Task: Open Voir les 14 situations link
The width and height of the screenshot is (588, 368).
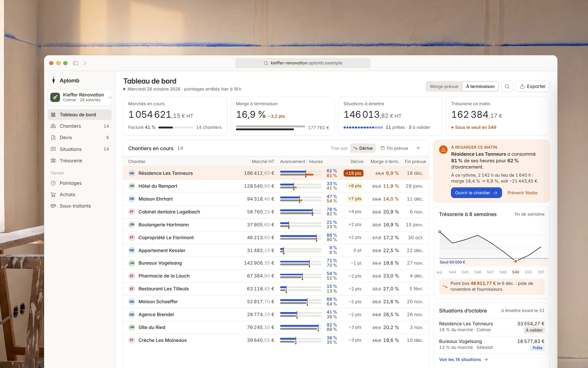Action: [463, 359]
